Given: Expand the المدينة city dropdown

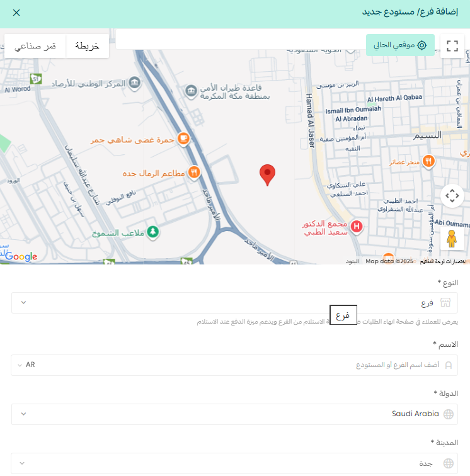Looking at the screenshot, I should click(234, 463).
